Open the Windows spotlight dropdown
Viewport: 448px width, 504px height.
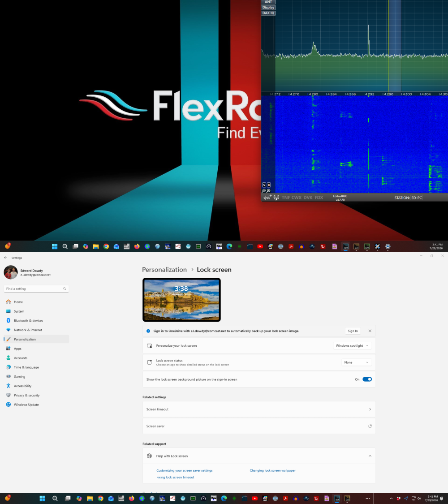coord(352,345)
